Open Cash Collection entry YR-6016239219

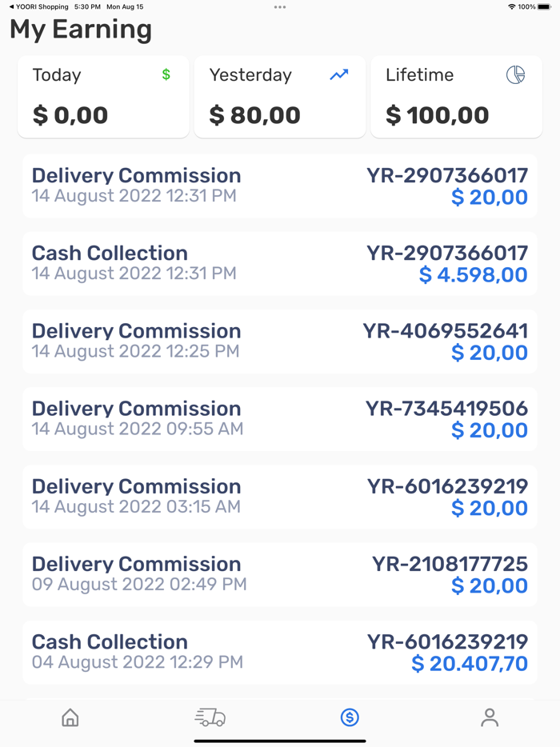(x=279, y=651)
